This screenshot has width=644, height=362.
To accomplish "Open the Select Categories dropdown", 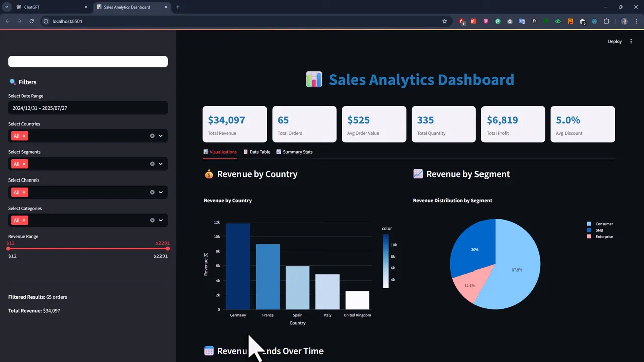I will [160, 220].
